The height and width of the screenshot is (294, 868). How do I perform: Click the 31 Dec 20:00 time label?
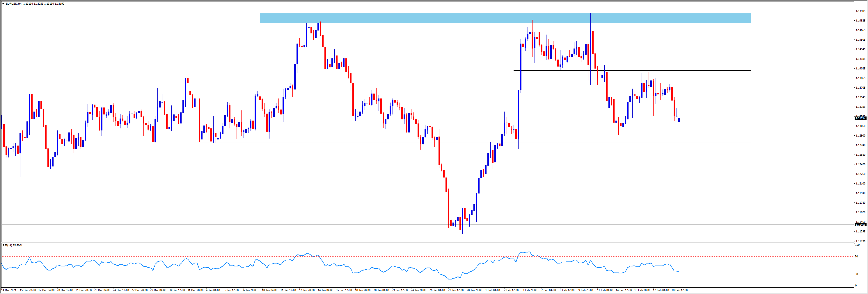coord(196,290)
